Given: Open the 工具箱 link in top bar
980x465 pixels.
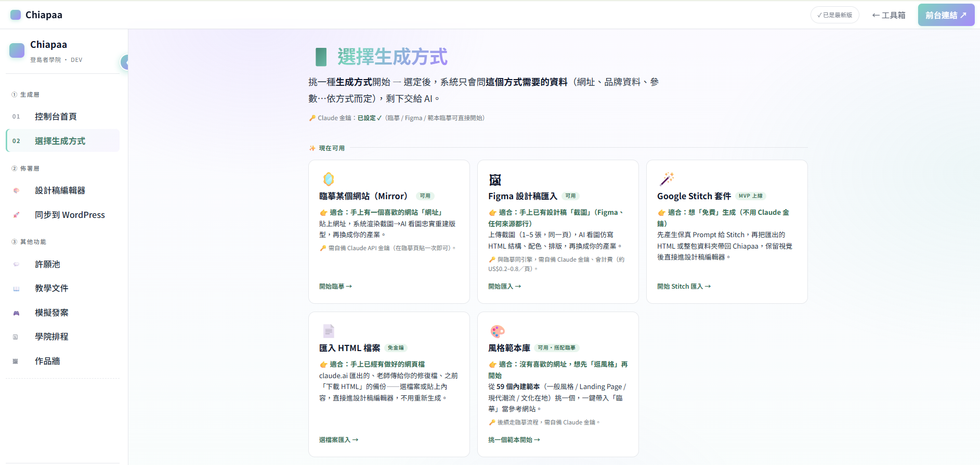Looking at the screenshot, I should tap(888, 15).
